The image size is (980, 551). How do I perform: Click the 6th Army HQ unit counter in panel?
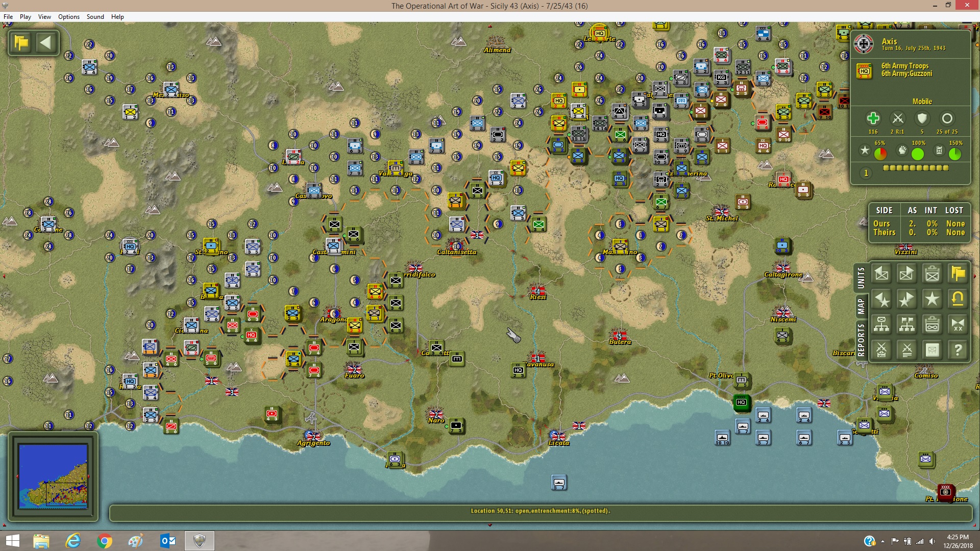[864, 70]
